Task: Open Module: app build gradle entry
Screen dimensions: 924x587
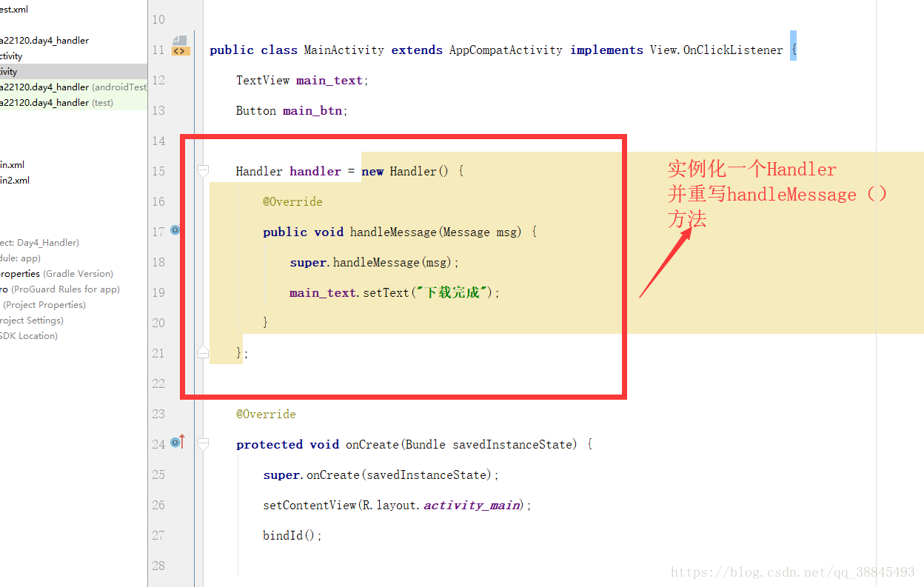Action: (x=21, y=258)
